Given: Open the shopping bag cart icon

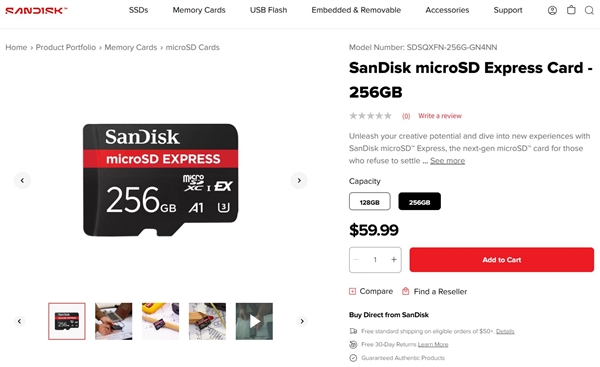Looking at the screenshot, I should pos(571,10).
